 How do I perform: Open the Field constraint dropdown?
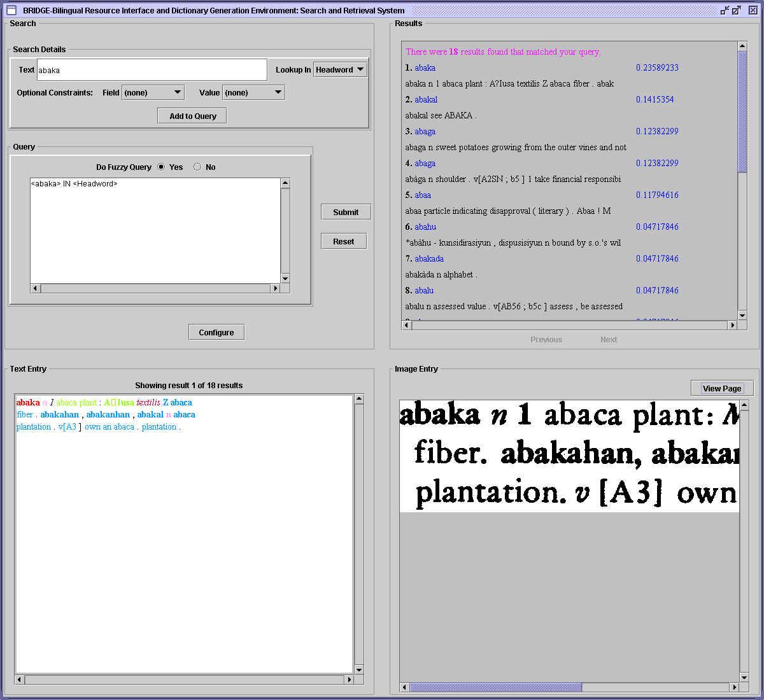(153, 93)
